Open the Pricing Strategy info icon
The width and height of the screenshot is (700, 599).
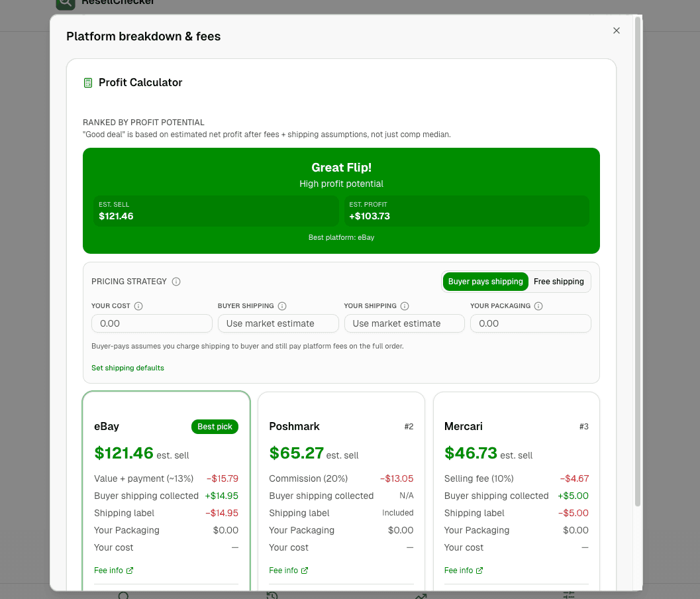(175, 282)
